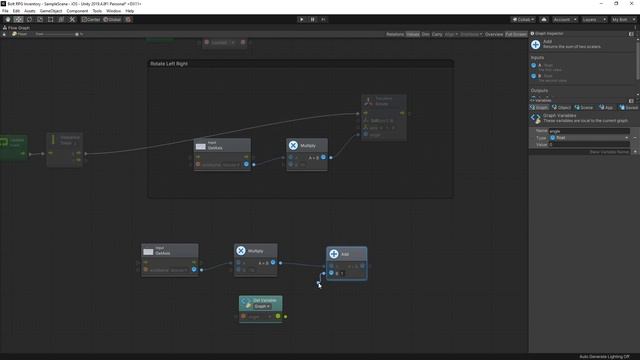Click the variable Name field

coord(589,131)
